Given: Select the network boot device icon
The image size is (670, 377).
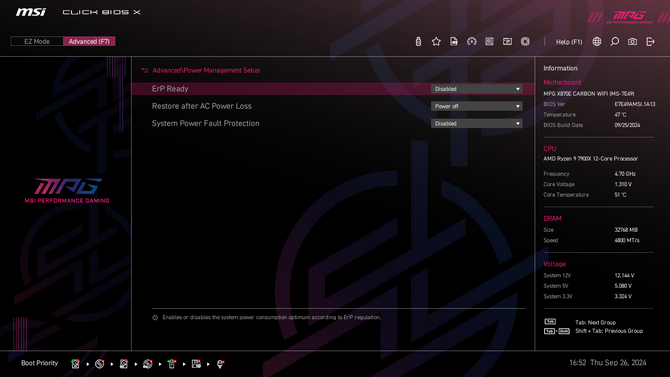Looking at the screenshot, I should [220, 364].
